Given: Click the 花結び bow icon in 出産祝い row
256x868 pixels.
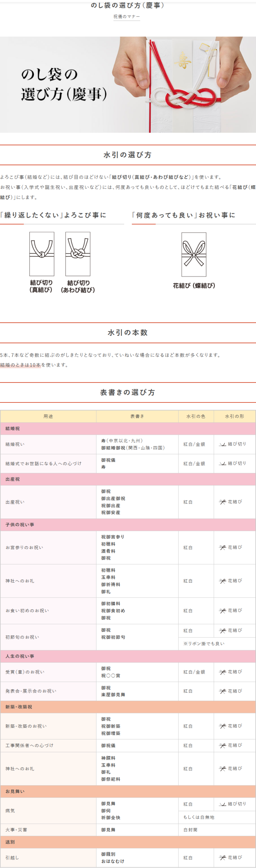Looking at the screenshot, I should click(222, 502).
